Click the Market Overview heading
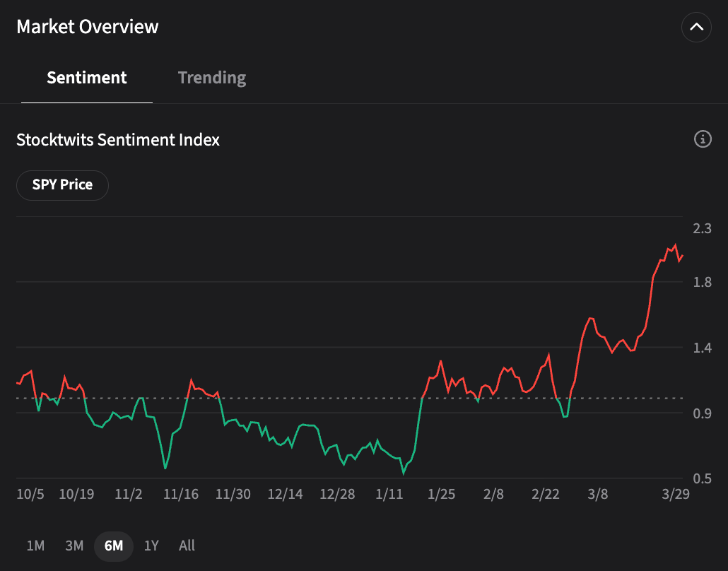The width and height of the screenshot is (728, 571). click(x=88, y=27)
